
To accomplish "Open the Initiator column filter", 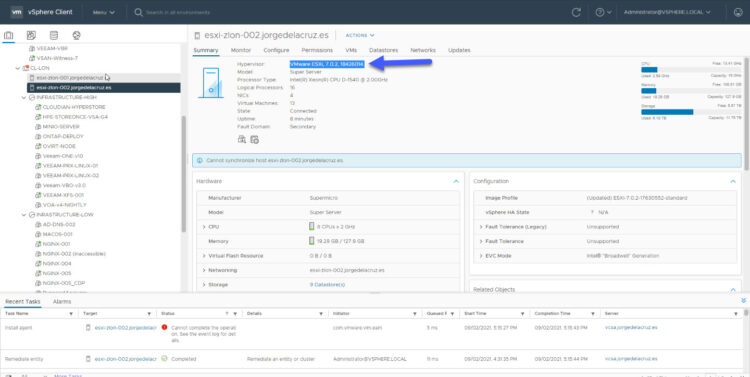I will tap(415, 314).
